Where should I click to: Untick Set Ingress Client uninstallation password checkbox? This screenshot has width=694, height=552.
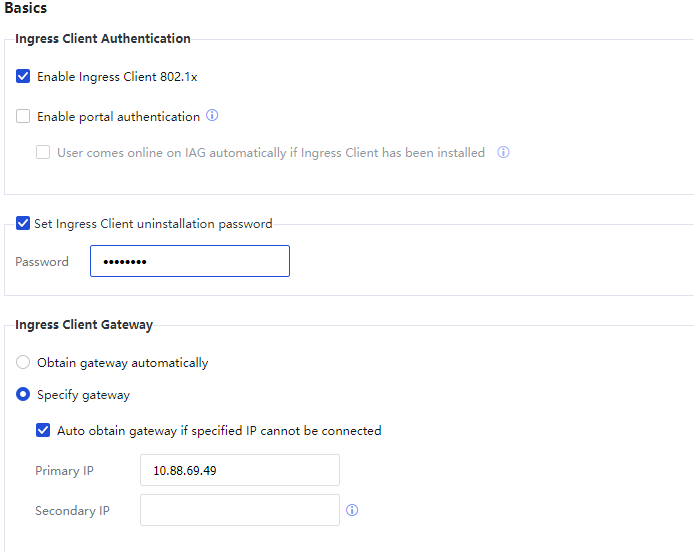[x=23, y=224]
